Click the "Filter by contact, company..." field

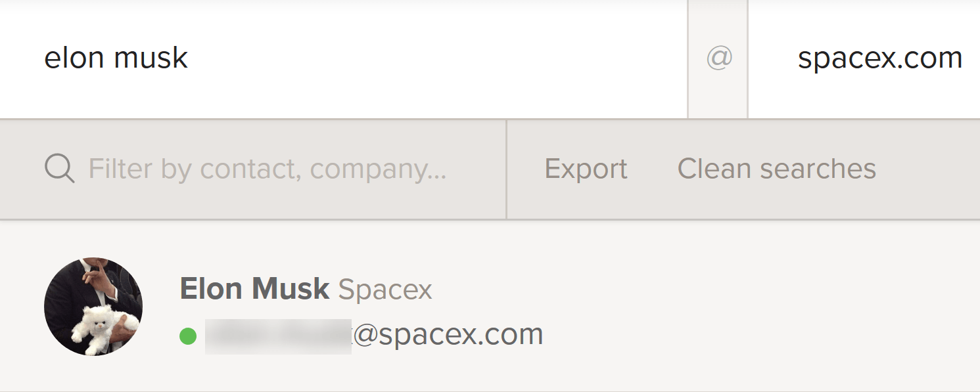click(267, 169)
